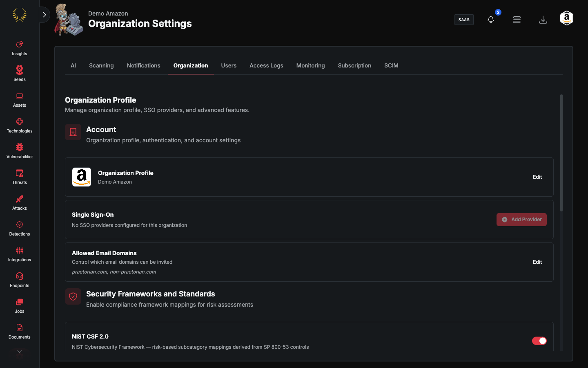The height and width of the screenshot is (368, 588).
Task: Click the 'Demo Amazon' header label
Action: pos(108,13)
